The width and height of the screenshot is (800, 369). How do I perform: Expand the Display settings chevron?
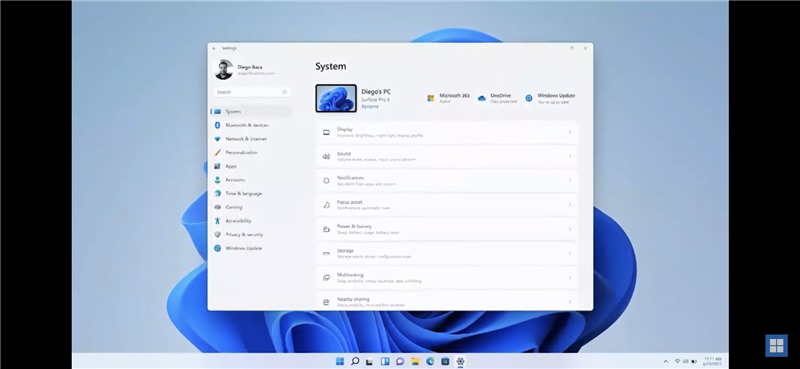coord(569,133)
